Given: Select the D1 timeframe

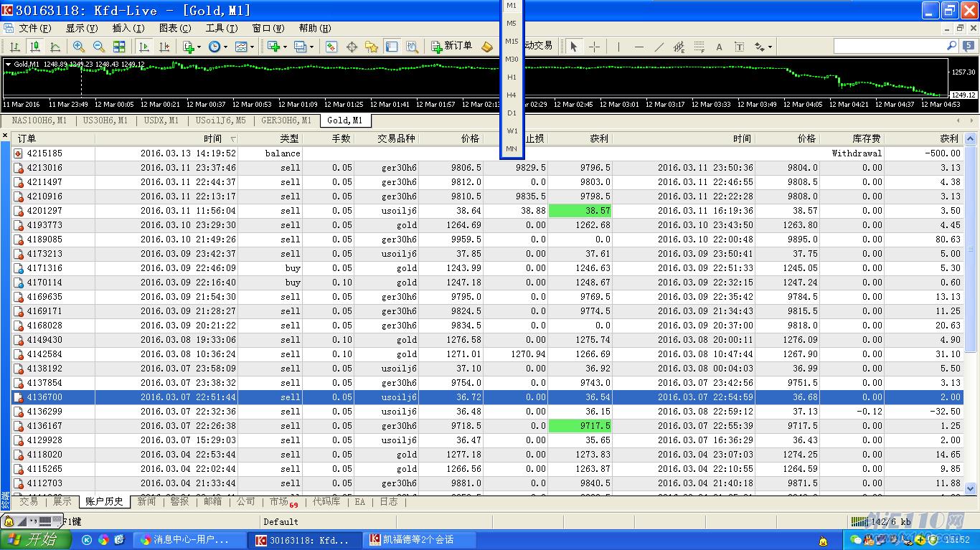Looking at the screenshot, I should click(512, 113).
